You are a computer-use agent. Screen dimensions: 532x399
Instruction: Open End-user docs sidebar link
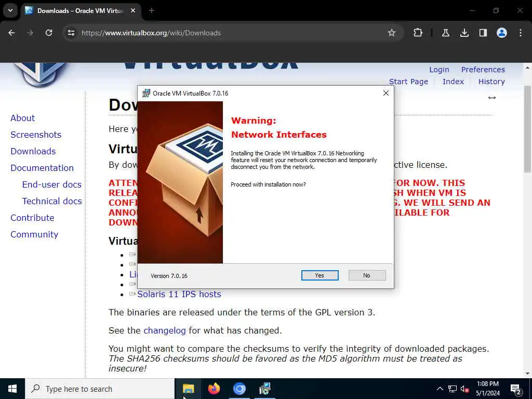(51, 184)
